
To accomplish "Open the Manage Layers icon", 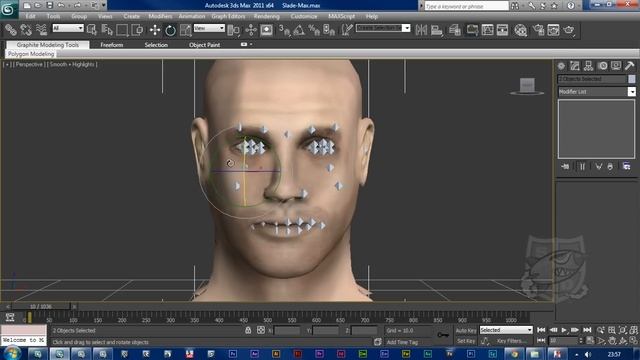I will click(455, 30).
